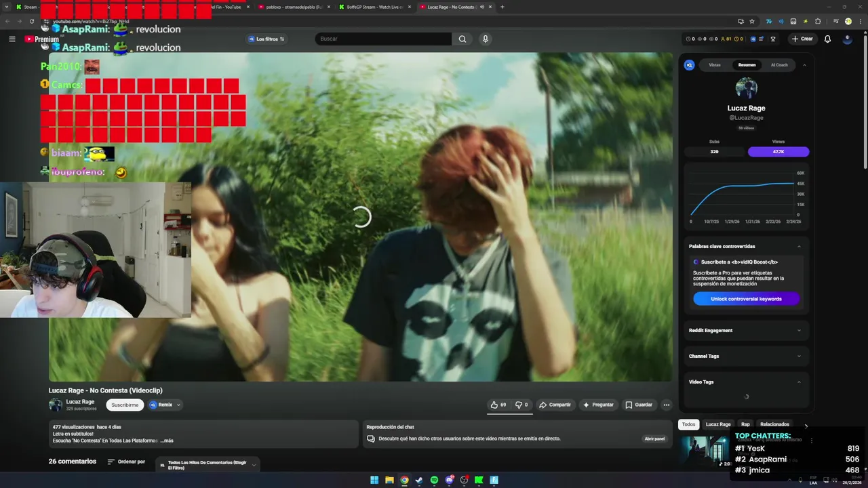Open the notifications bell
868x488 pixels.
[x=827, y=39]
